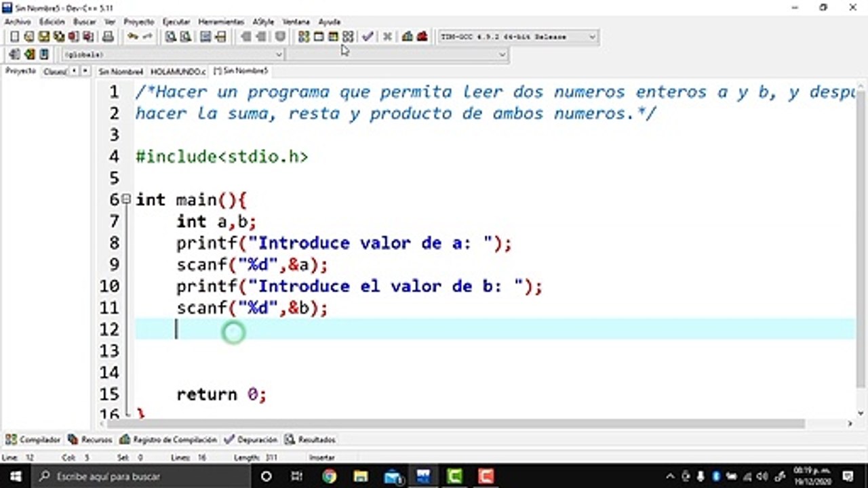
Task: Click the Profile Analysis chart icon
Action: point(407,37)
